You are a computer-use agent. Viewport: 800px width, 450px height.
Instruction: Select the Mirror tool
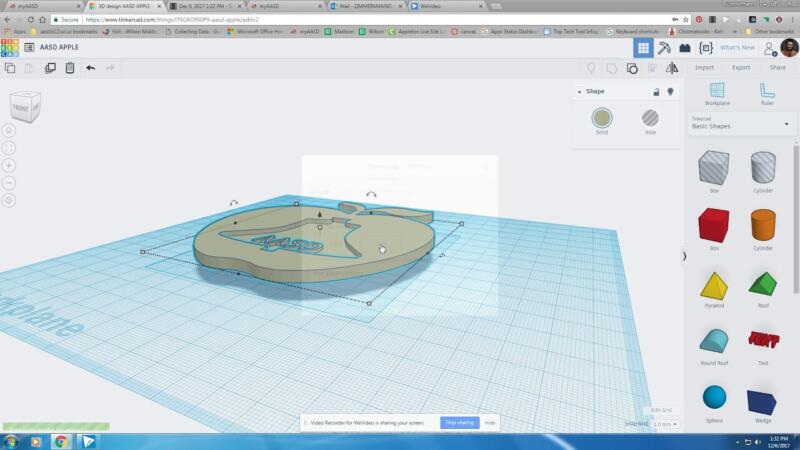672,68
